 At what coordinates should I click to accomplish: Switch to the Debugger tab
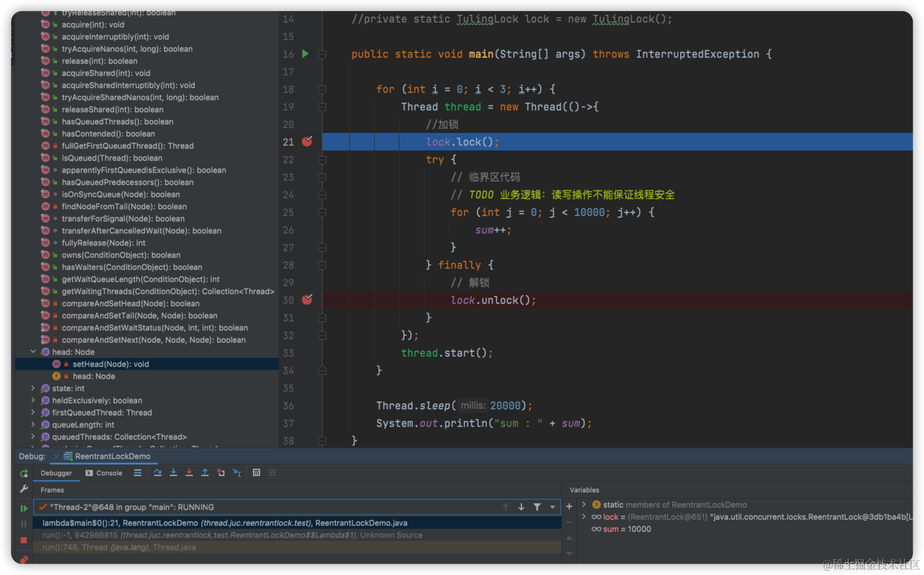[56, 473]
